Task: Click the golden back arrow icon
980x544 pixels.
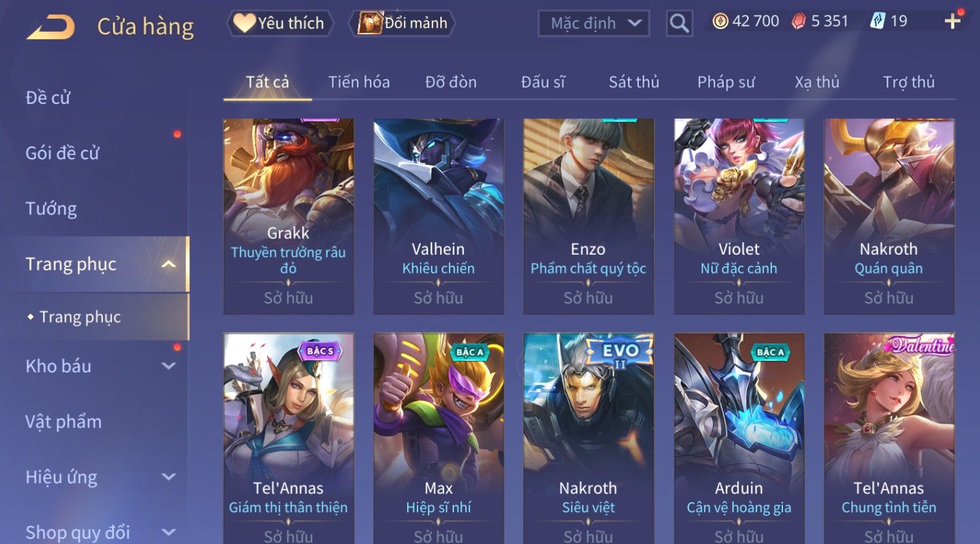Action: click(51, 27)
